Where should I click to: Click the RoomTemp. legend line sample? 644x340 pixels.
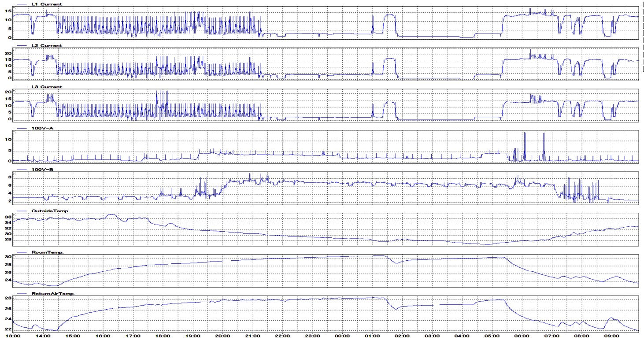pyautogui.click(x=22, y=252)
